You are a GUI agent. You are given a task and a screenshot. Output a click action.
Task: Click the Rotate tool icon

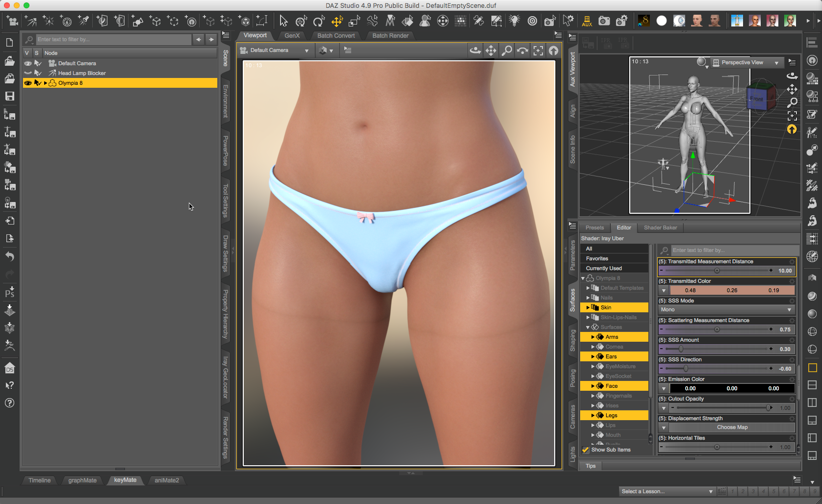click(319, 21)
